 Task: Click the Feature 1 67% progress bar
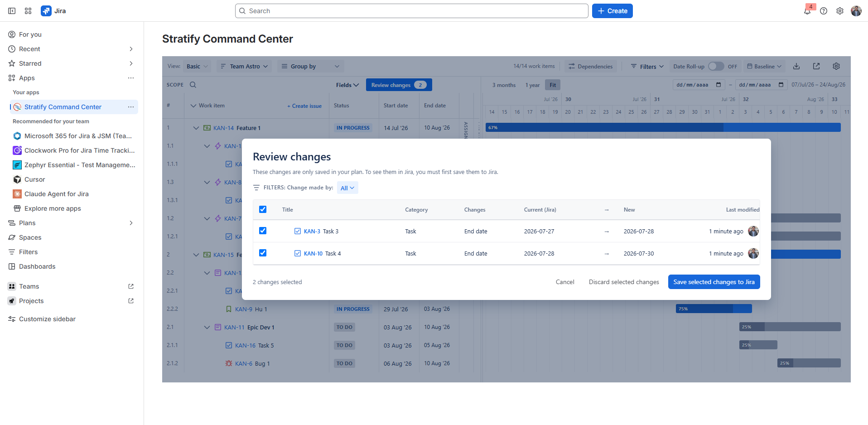coord(663,128)
